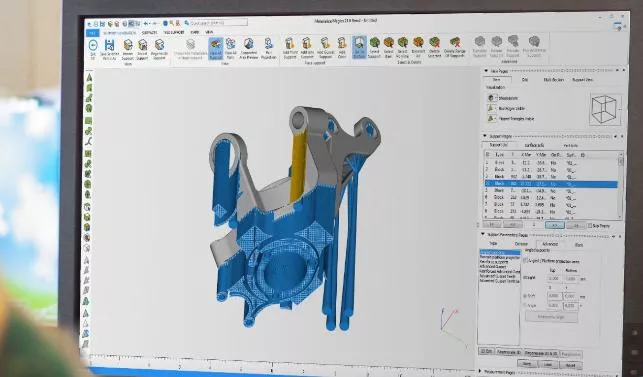Screen dimensions: 643x377
Task: Click the Height Bottom value field
Action: point(571,279)
